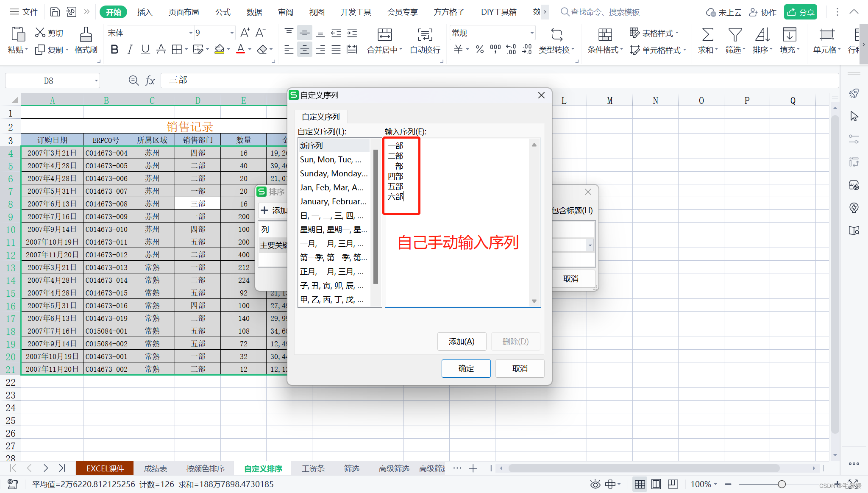Toggle italic formatting button
Viewport: 868px width, 493px height.
point(130,50)
